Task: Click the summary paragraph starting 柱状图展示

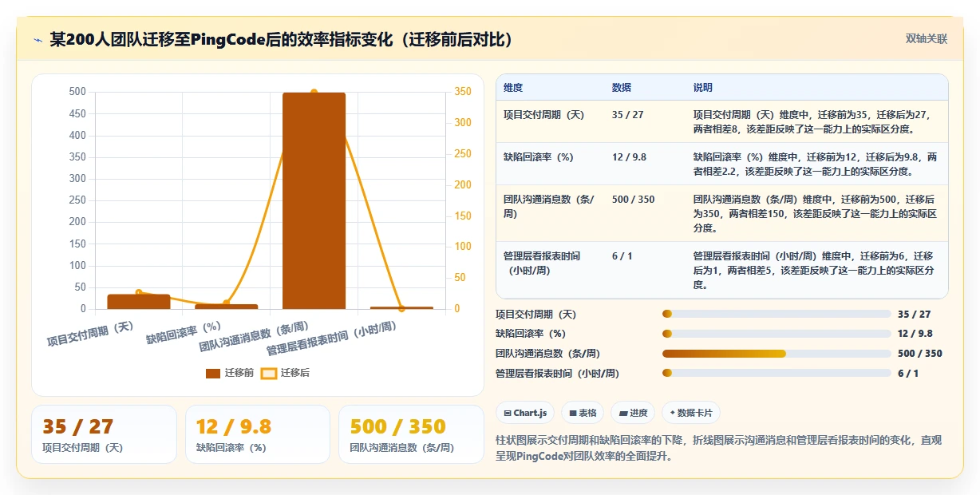Action: 719,448
